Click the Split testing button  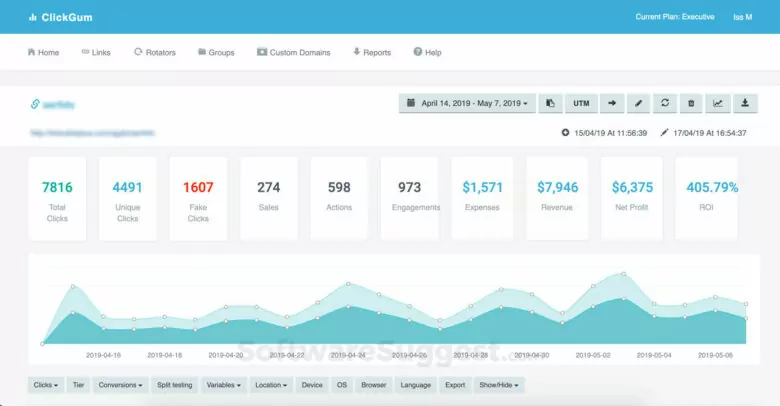[x=174, y=385]
